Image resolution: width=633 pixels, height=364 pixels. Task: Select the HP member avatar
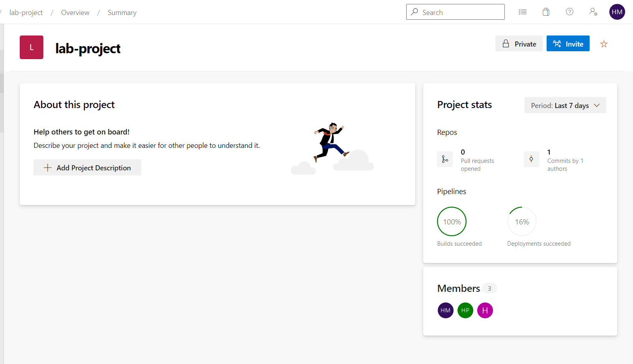pos(465,310)
